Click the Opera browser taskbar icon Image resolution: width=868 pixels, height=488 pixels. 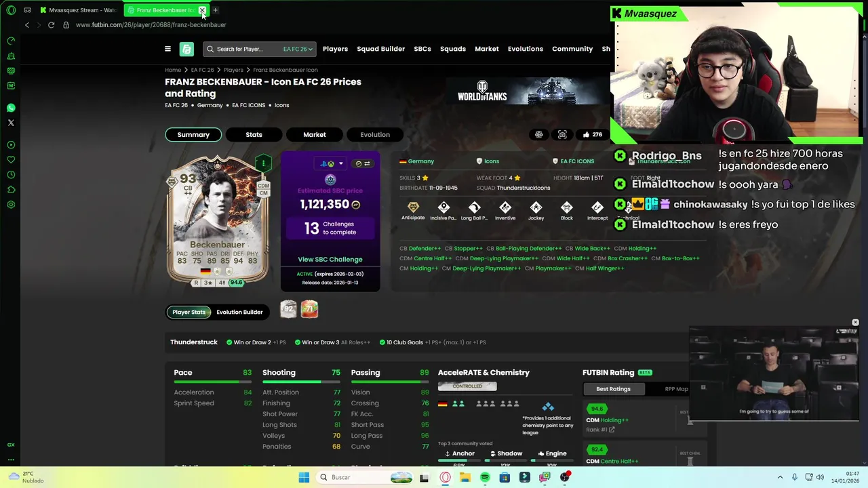click(445, 477)
